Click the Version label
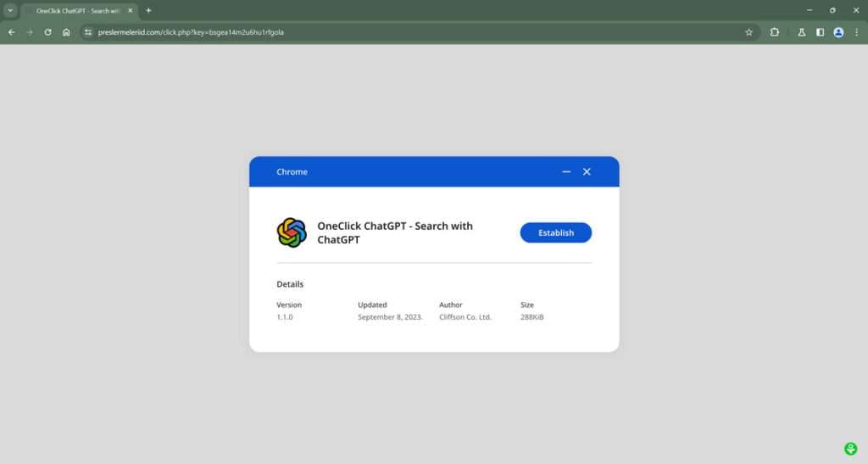Screen dimensions: 868x464 click(x=289, y=305)
